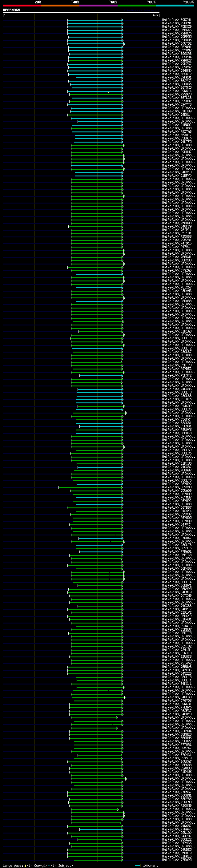Viewport: 197px width, 868px height.
Task: Select hit UniRef100_Q9FP55
Action: coord(176,37)
